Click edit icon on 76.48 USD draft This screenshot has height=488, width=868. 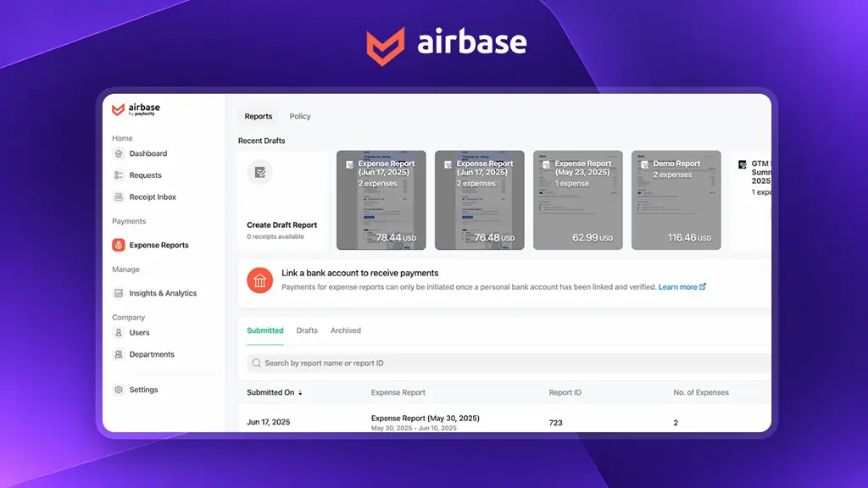tap(448, 164)
